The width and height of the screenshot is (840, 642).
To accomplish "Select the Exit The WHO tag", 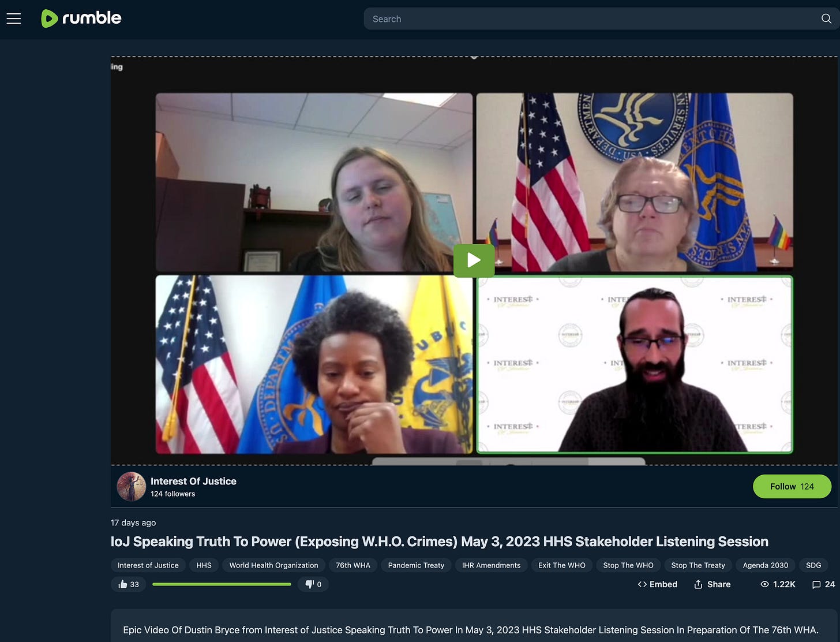I will (x=561, y=565).
